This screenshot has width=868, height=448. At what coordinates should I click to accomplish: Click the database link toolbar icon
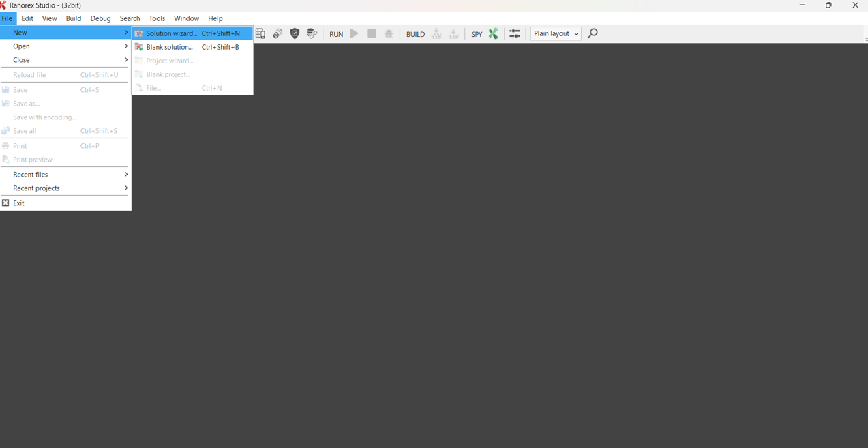click(312, 33)
